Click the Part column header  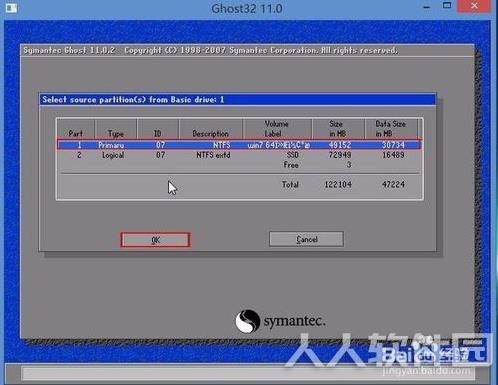pos(76,134)
